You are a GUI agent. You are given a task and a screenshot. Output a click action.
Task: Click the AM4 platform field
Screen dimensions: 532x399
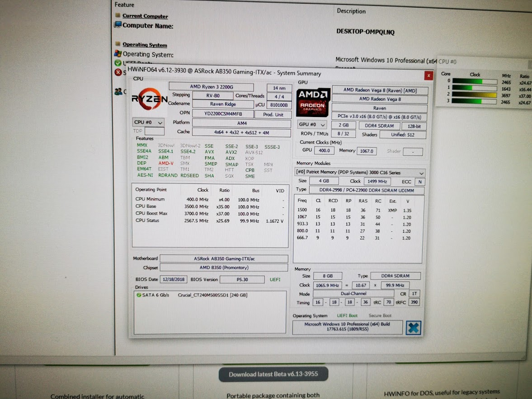click(241, 123)
